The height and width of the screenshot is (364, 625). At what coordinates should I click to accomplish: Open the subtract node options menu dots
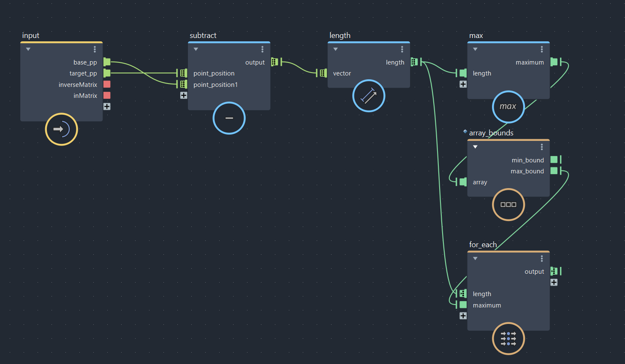coord(262,49)
